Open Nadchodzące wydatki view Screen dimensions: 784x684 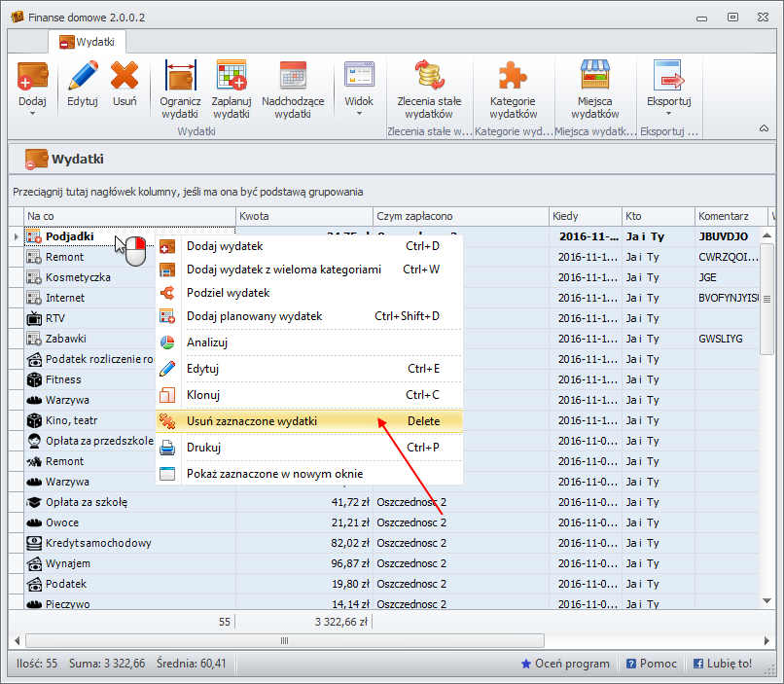tap(293, 78)
